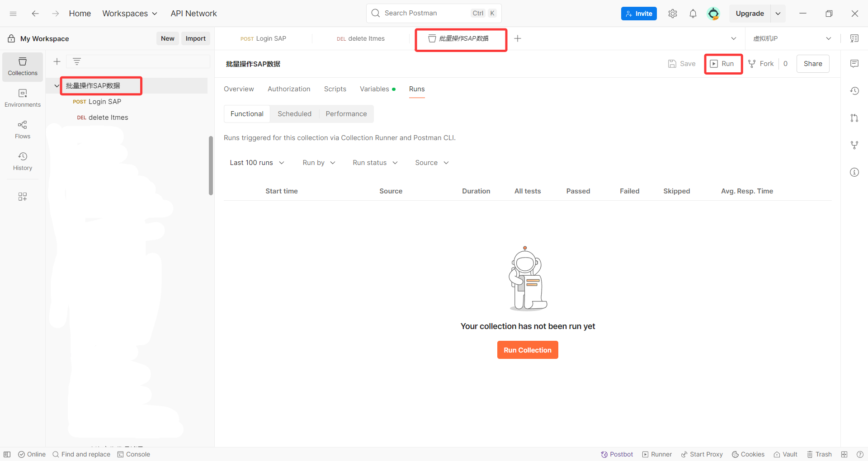This screenshot has width=868, height=461.
Task: Open the pull requests icon in the right sidebar
Action: point(854,118)
